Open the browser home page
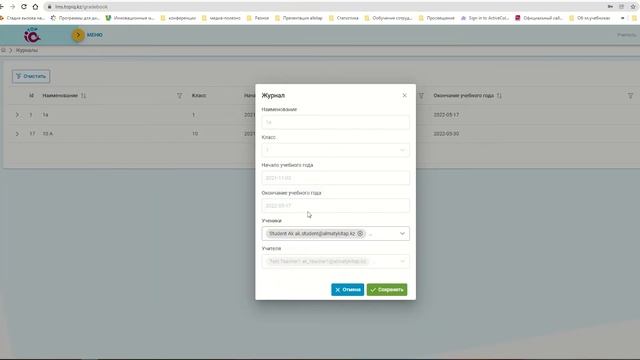 pos(36,7)
